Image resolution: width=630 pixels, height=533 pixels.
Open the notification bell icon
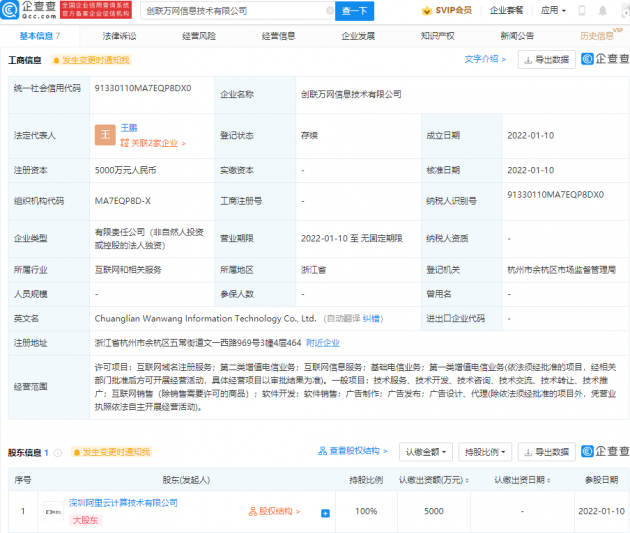coord(603,11)
